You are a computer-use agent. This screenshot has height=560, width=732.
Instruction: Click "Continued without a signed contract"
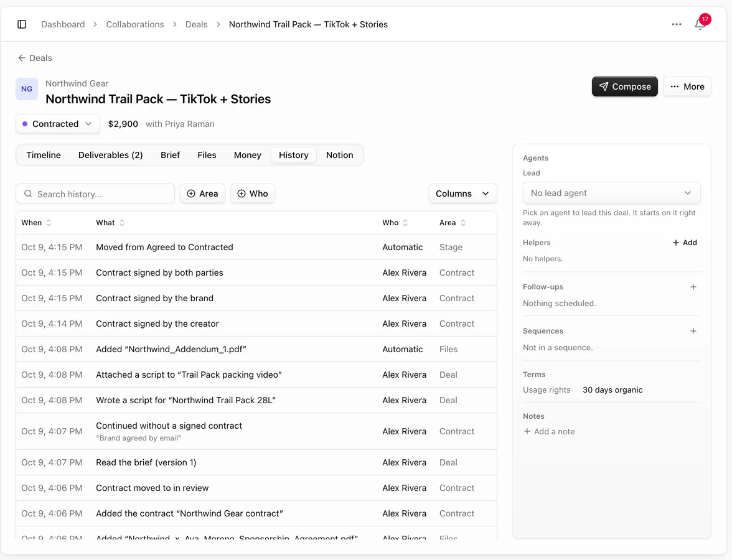(x=169, y=426)
